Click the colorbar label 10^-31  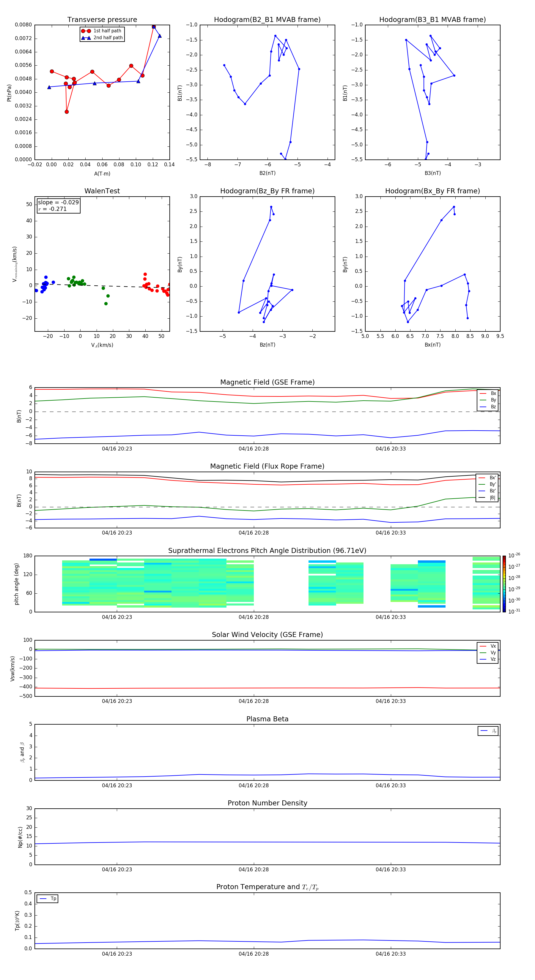pyautogui.click(x=514, y=611)
